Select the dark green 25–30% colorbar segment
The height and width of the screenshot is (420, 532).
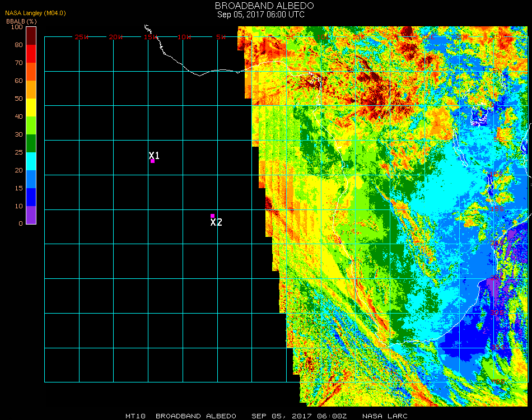point(31,143)
